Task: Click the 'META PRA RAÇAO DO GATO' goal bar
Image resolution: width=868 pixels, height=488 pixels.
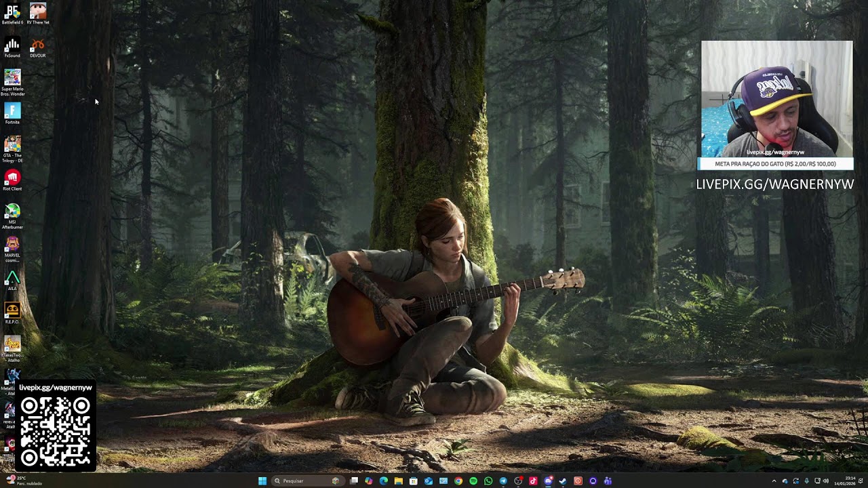Action: tap(775, 164)
